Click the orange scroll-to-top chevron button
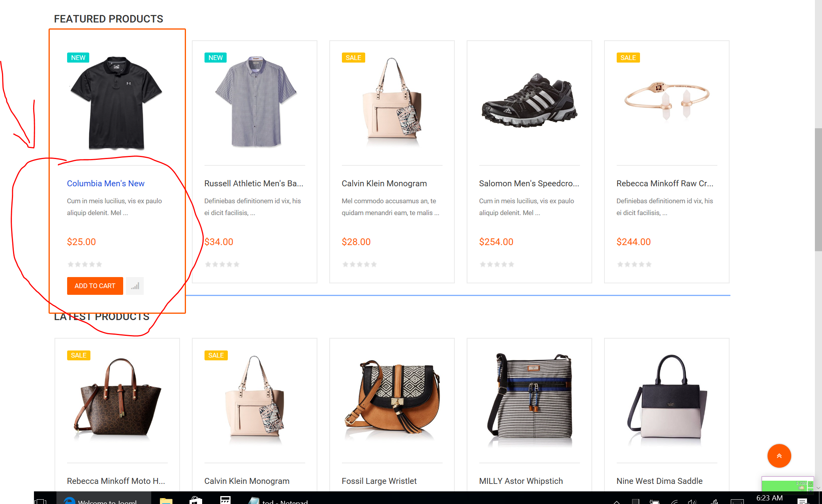 779,456
